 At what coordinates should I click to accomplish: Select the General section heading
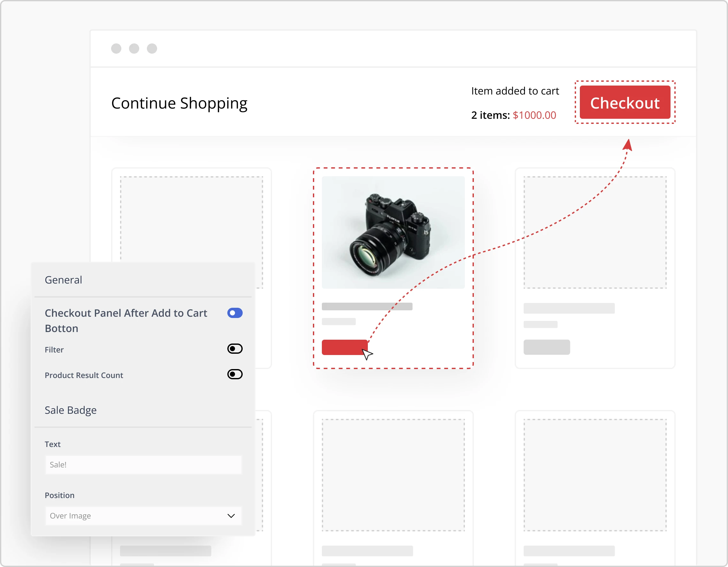click(63, 280)
